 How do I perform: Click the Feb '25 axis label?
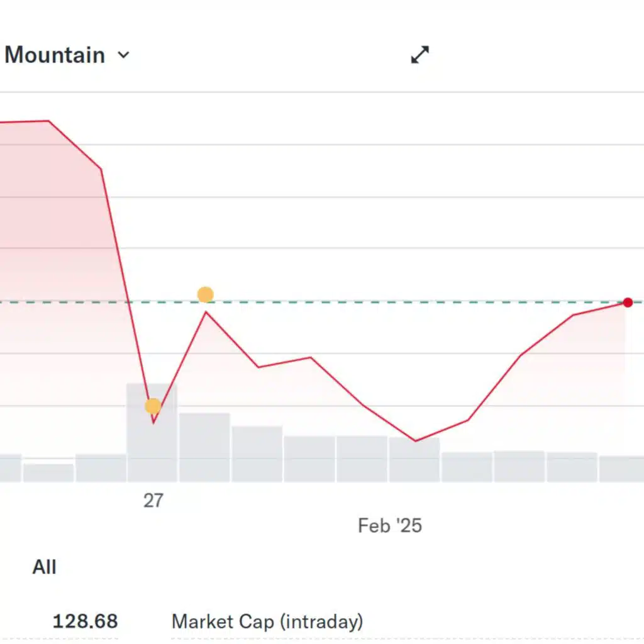click(x=390, y=526)
